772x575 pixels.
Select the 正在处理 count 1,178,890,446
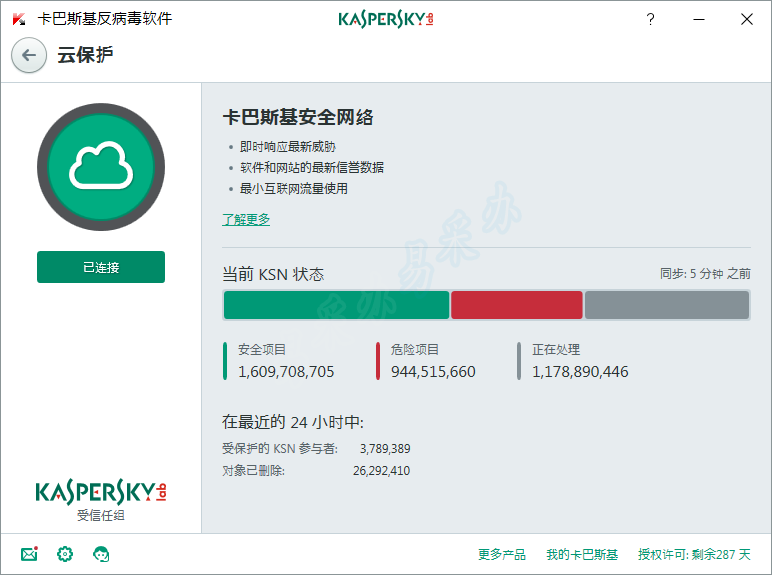click(580, 372)
